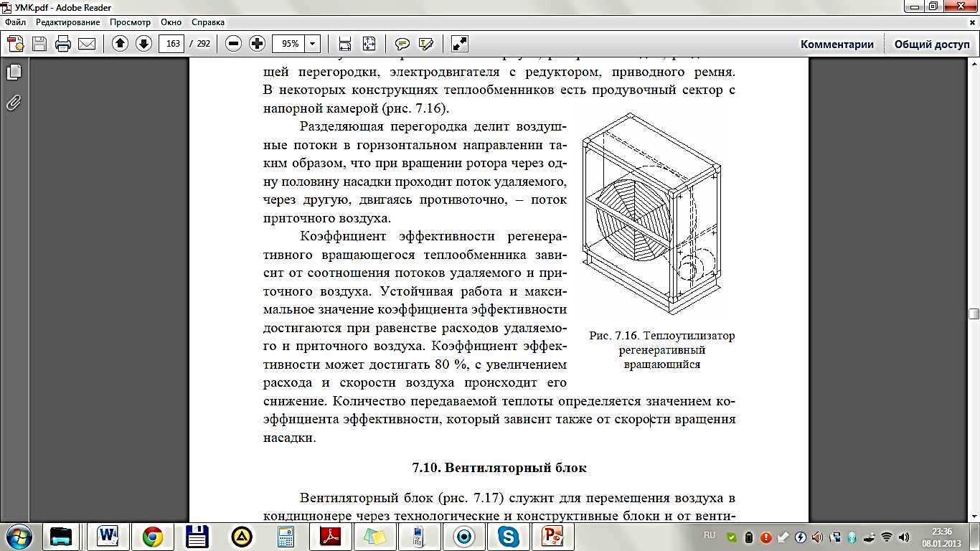Zoom out with the minus button
Screen dimensions: 980x551
coord(233,44)
